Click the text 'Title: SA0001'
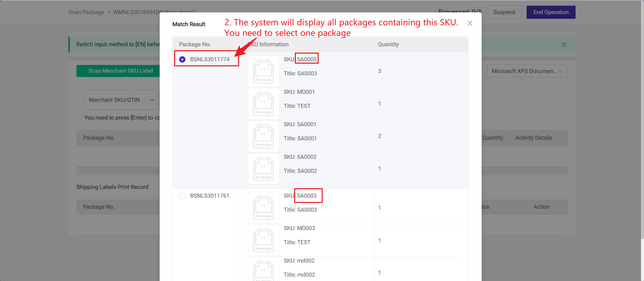Image resolution: width=644 pixels, height=281 pixels. coord(300,138)
